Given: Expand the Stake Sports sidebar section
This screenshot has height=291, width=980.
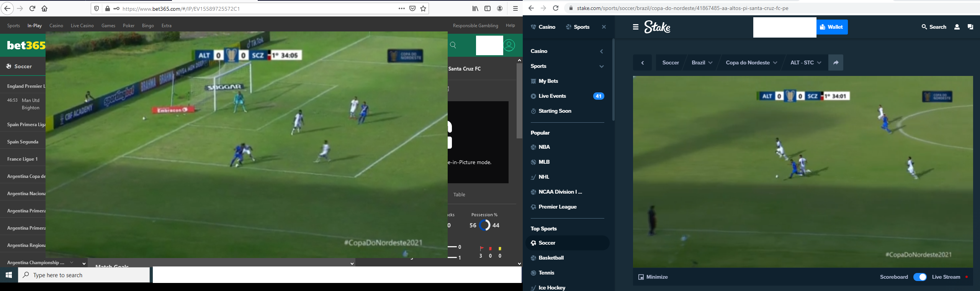Looking at the screenshot, I should (601, 66).
